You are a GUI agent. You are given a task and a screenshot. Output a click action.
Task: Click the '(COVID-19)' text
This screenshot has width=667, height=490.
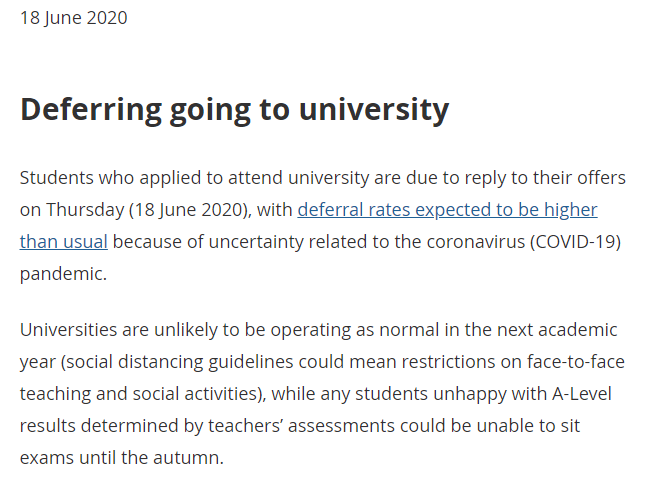(575, 242)
